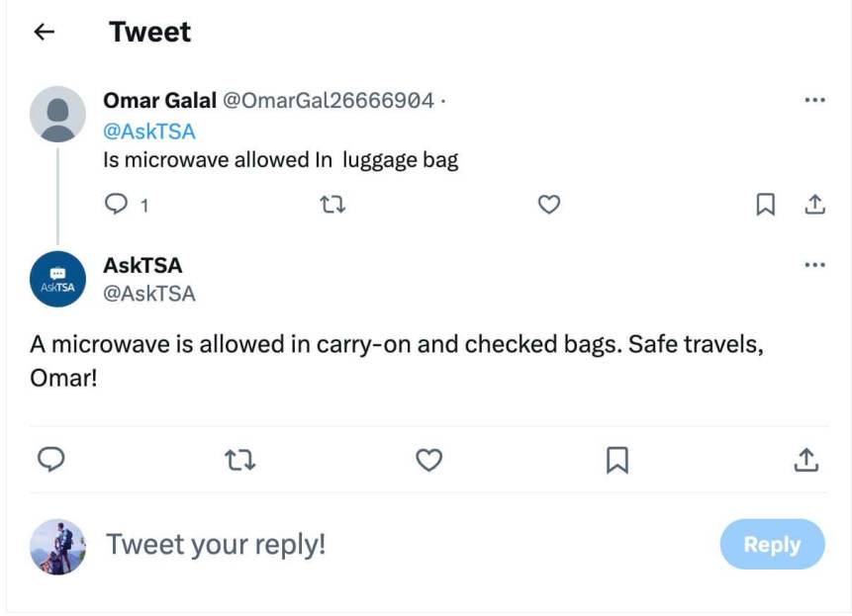This screenshot has width=852, height=616.
Task: Retweet the AskTSA answer
Action: coord(240,460)
